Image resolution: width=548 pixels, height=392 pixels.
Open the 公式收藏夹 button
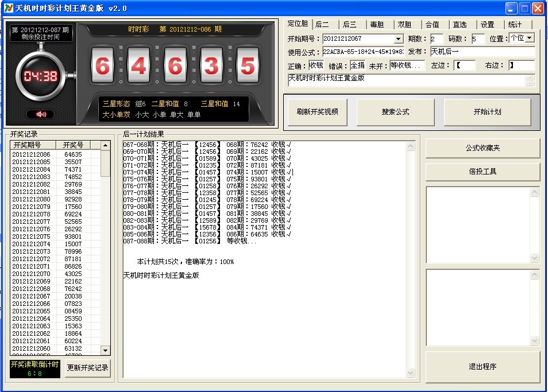click(483, 148)
